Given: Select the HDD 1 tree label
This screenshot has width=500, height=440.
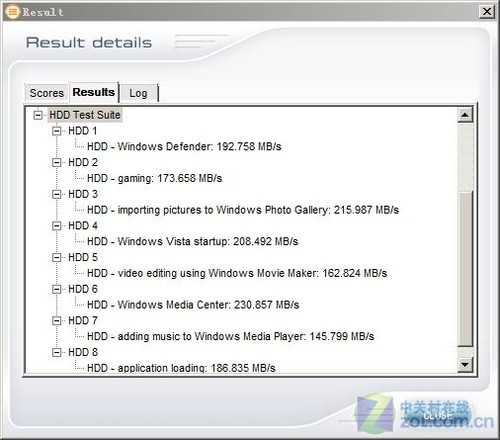Looking at the screenshot, I should tap(83, 131).
